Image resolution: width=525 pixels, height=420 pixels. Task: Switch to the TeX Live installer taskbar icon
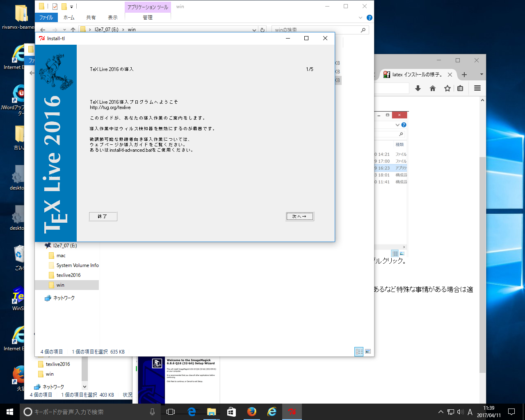292,412
